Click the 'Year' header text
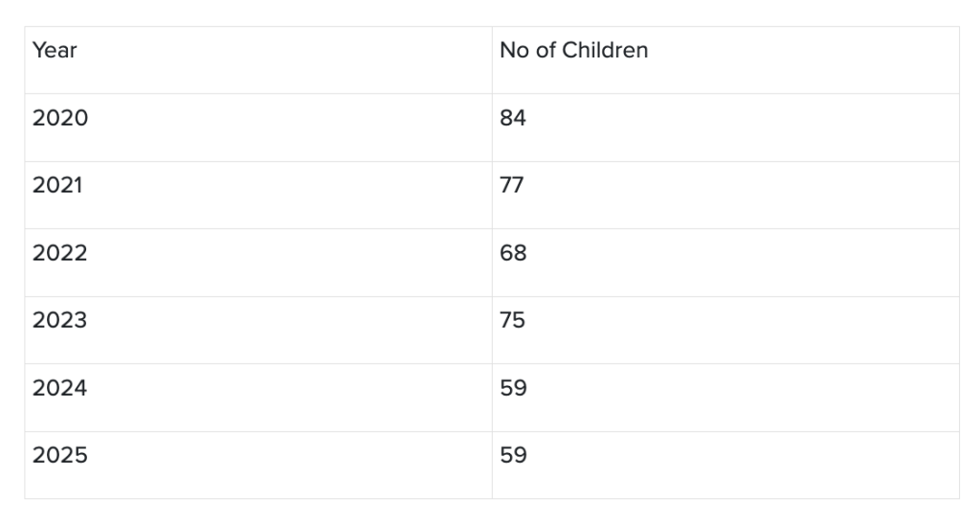Image resolution: width=980 pixels, height=521 pixels. [x=55, y=50]
